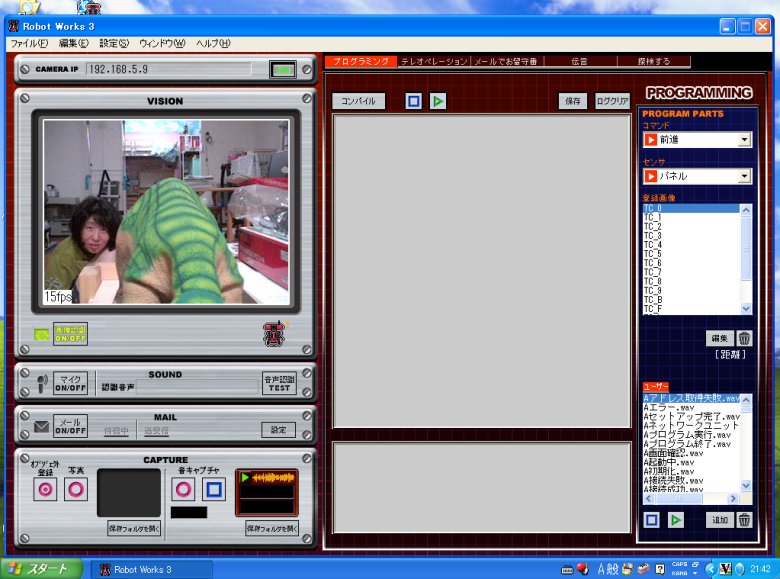Viewport: 780px width, 579px height.
Task: Delete selected registered image with trash icon
Action: [744, 338]
